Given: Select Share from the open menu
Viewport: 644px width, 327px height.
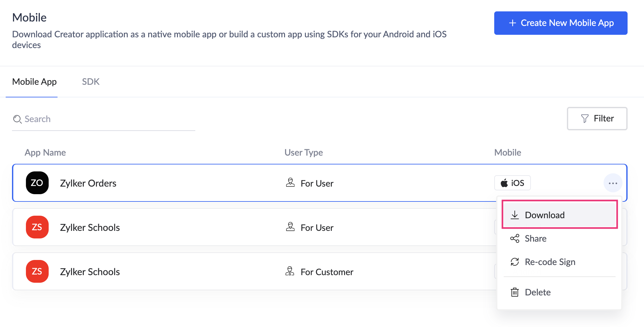Looking at the screenshot, I should (535, 238).
